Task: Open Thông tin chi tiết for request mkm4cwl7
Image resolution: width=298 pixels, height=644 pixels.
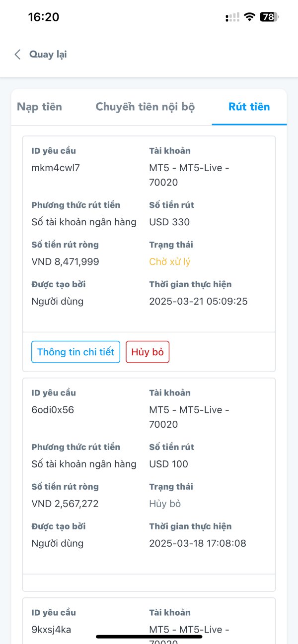Action: tap(75, 352)
